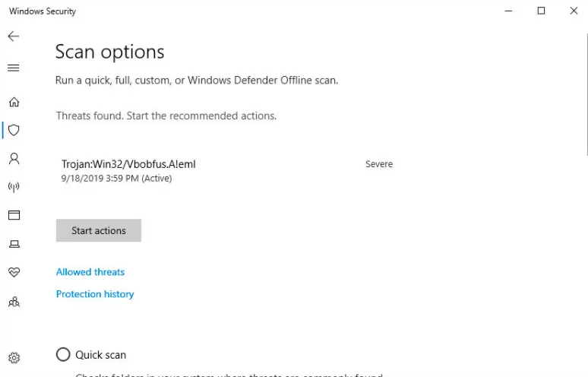Open Device security laptop icon
This screenshot has width=588, height=377.
pyautogui.click(x=14, y=244)
